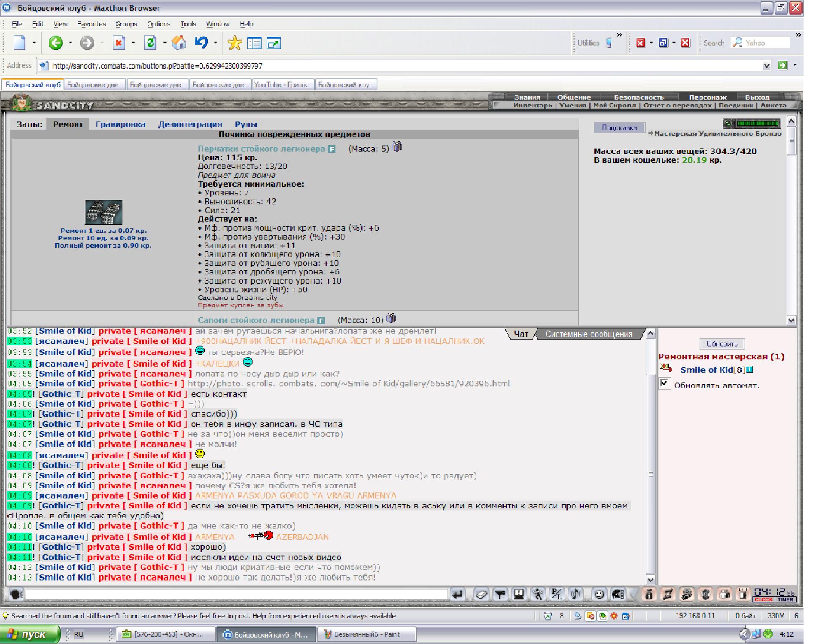Open the home page icon
Image resolution: width=816 pixels, height=644 pixels.
tap(179, 43)
